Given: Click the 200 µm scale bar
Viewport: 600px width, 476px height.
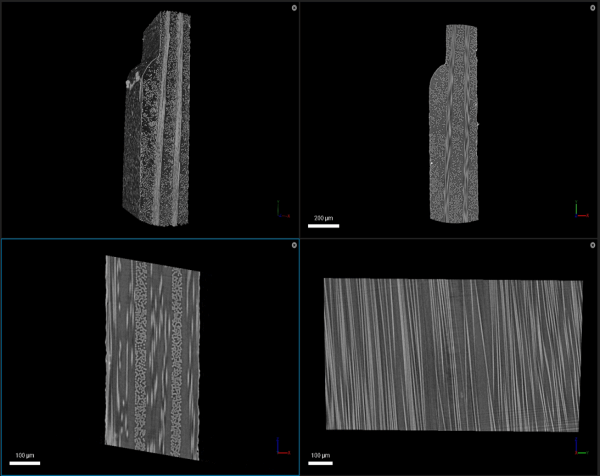Looking at the screenshot, I should click(x=323, y=225).
